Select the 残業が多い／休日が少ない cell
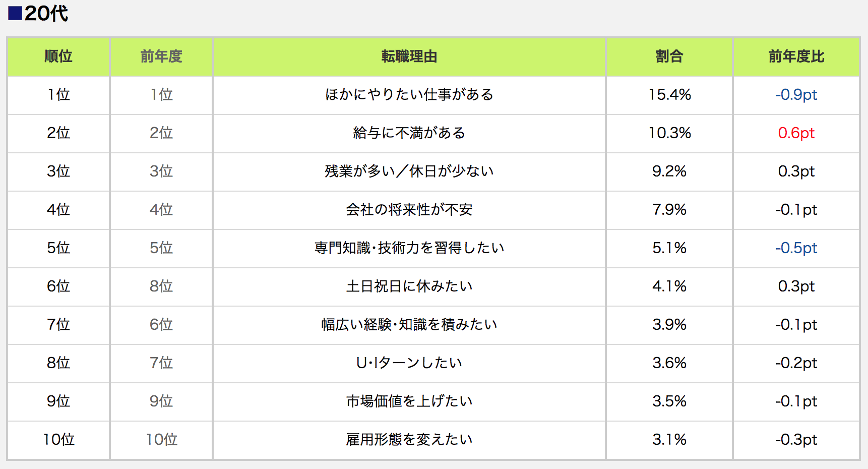Screen dimensions: 868x469 (409, 171)
